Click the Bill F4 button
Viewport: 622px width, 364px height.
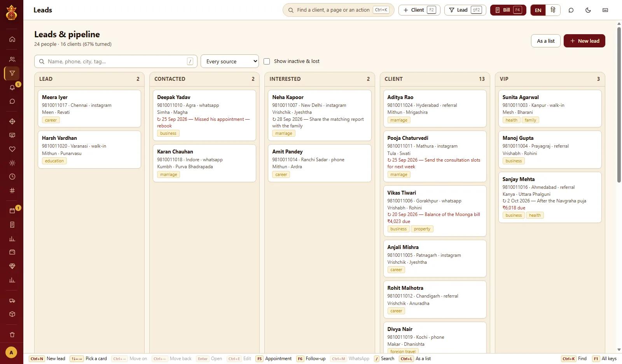508,10
